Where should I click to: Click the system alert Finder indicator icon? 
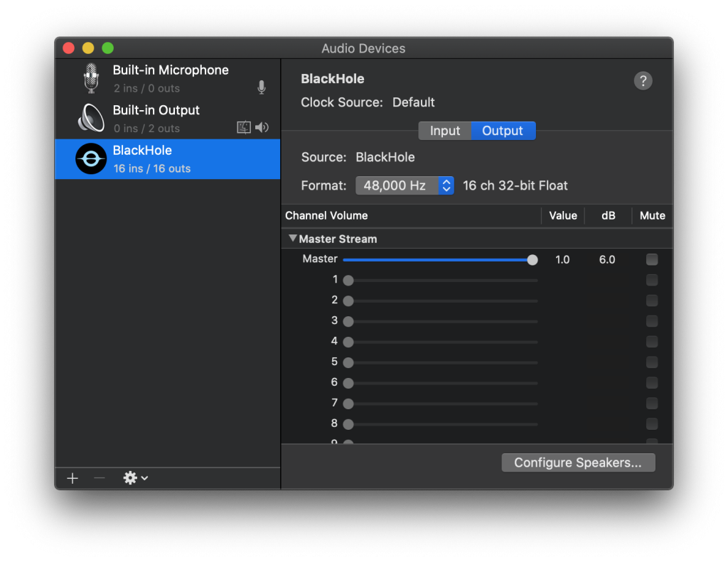pyautogui.click(x=244, y=128)
